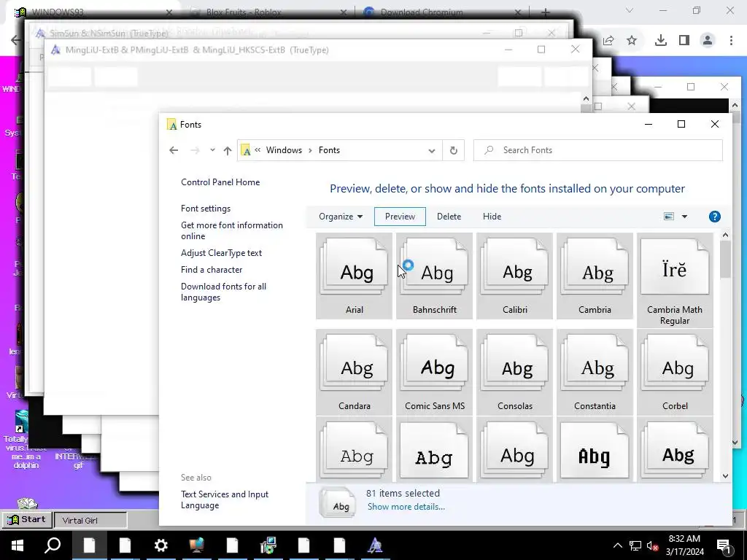The width and height of the screenshot is (747, 560).
Task: Switch to the Download Chromium tab
Action: point(442,12)
